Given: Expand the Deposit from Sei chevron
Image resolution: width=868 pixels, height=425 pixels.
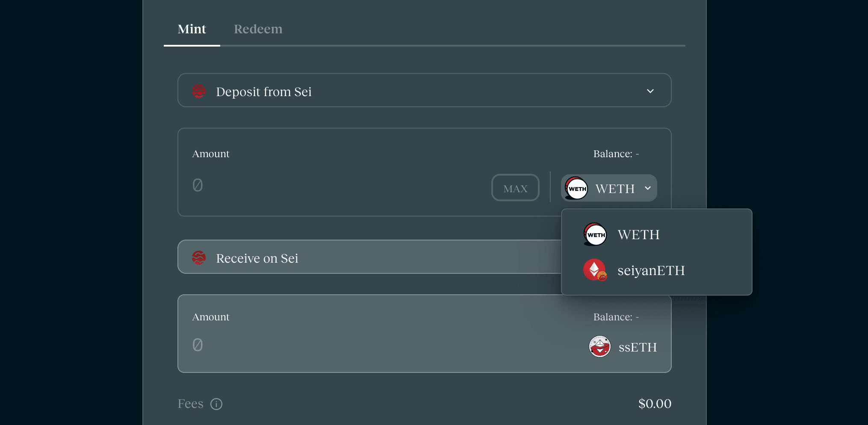Looking at the screenshot, I should tap(650, 91).
